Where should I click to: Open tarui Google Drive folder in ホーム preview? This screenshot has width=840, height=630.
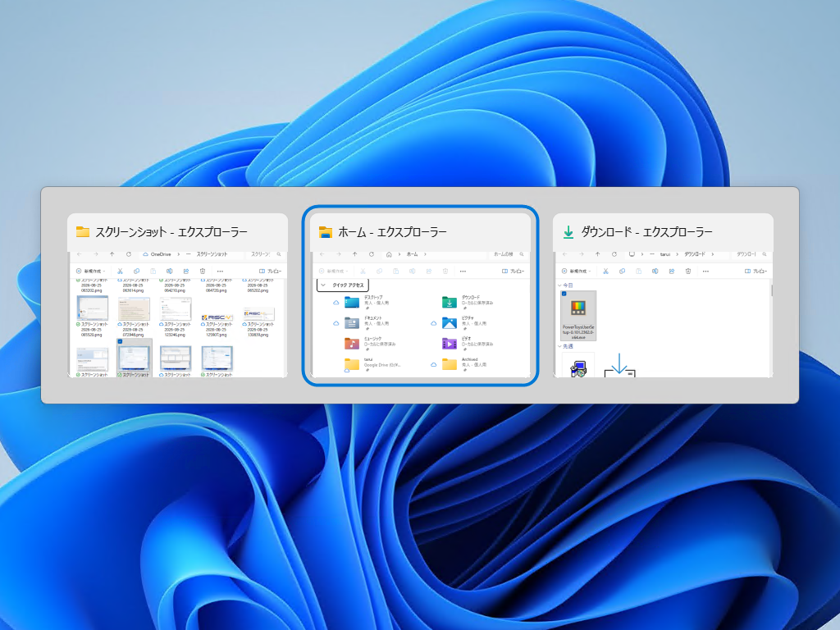352,364
